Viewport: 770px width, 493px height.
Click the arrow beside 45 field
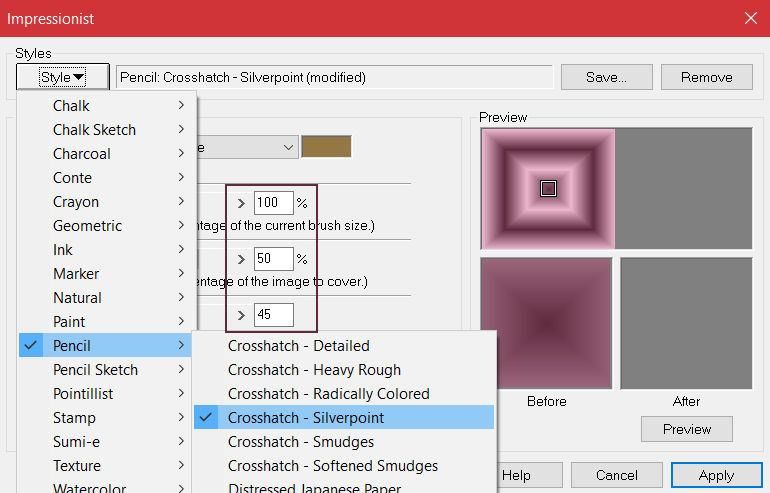click(x=241, y=315)
